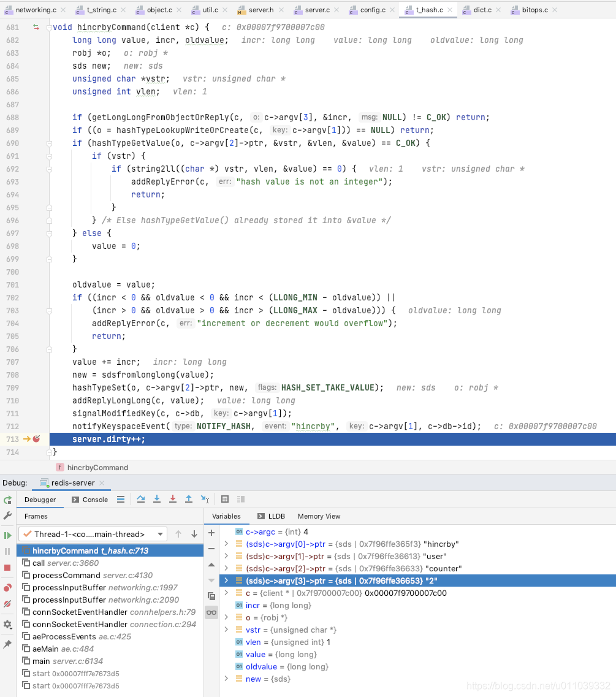Move selected watch up
The image size is (616, 697).
[x=211, y=565]
